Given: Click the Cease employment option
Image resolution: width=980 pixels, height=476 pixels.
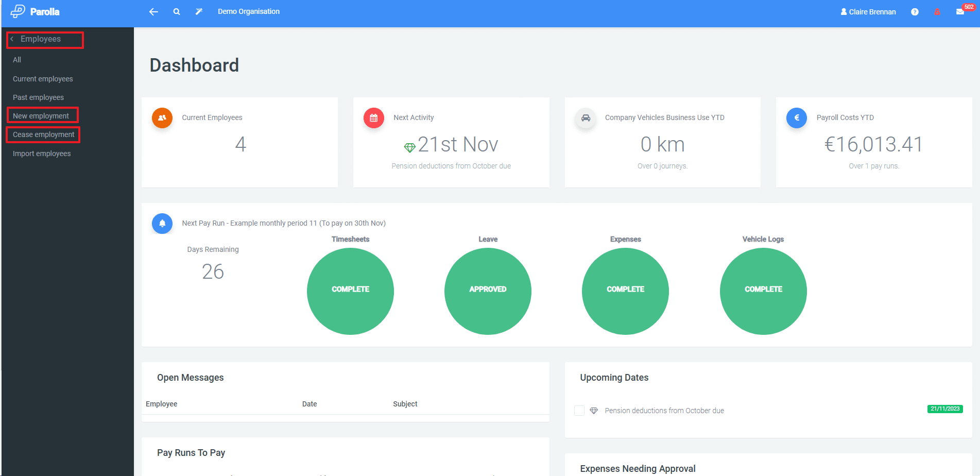Looking at the screenshot, I should pyautogui.click(x=43, y=134).
